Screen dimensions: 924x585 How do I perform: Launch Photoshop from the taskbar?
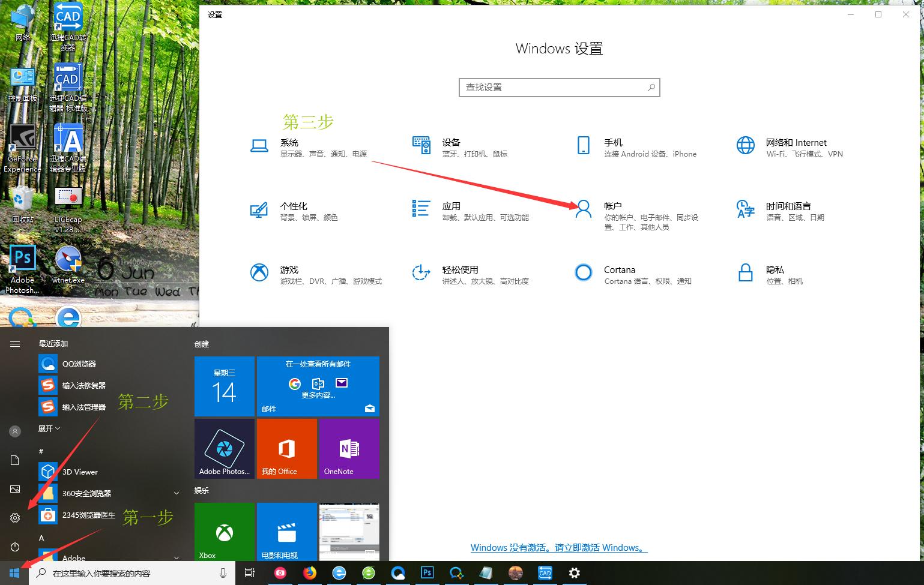(x=427, y=573)
